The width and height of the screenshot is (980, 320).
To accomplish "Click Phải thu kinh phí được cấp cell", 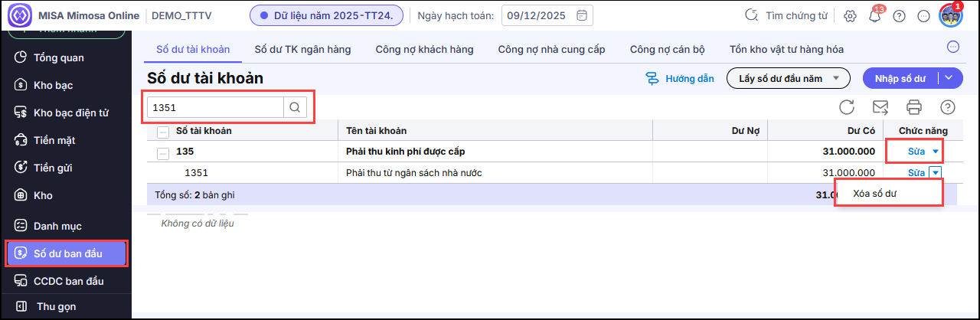I will pyautogui.click(x=405, y=152).
